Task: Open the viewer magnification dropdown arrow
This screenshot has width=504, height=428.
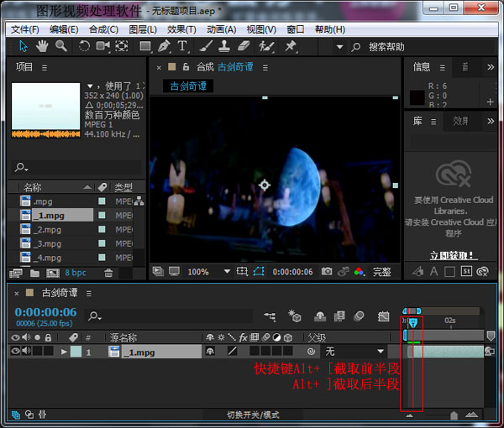Action: point(227,272)
